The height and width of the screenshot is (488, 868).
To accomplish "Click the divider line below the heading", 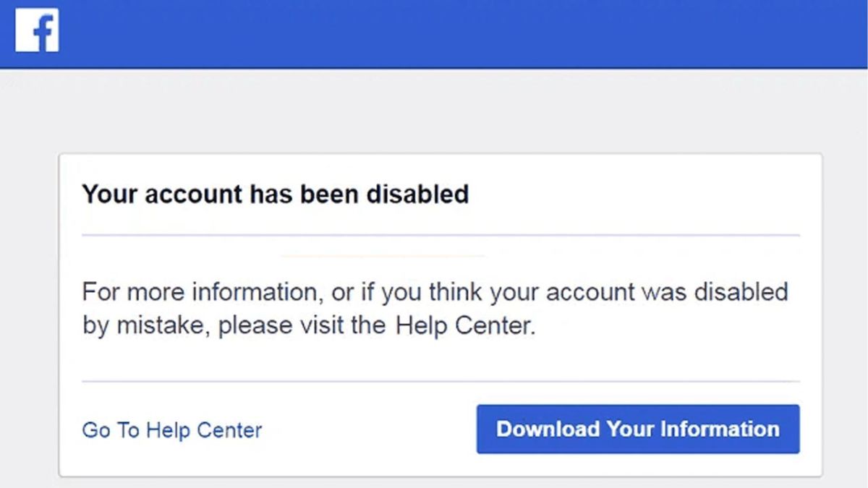I will [x=440, y=235].
